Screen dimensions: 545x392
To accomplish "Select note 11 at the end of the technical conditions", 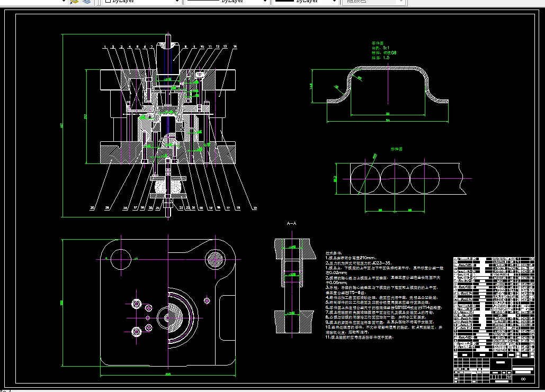I will [360, 337].
